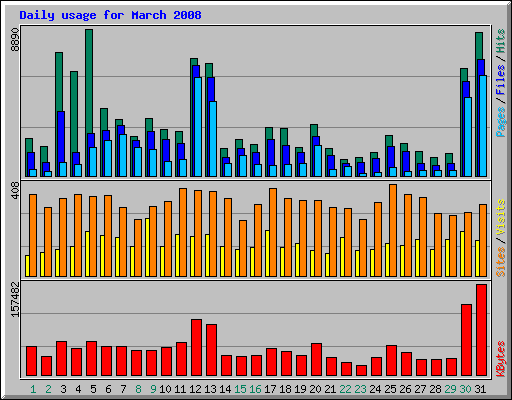Click day 5 on the date axis
The width and height of the screenshot is (512, 400).
pyautogui.click(x=93, y=389)
